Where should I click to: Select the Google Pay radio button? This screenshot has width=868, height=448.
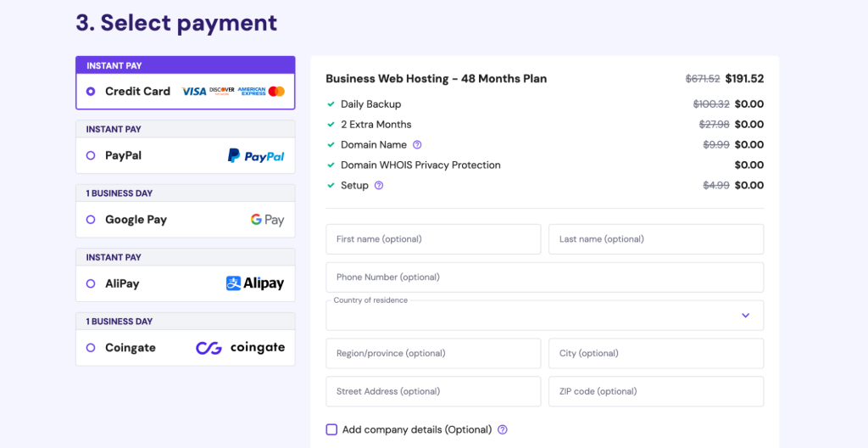pyautogui.click(x=91, y=220)
